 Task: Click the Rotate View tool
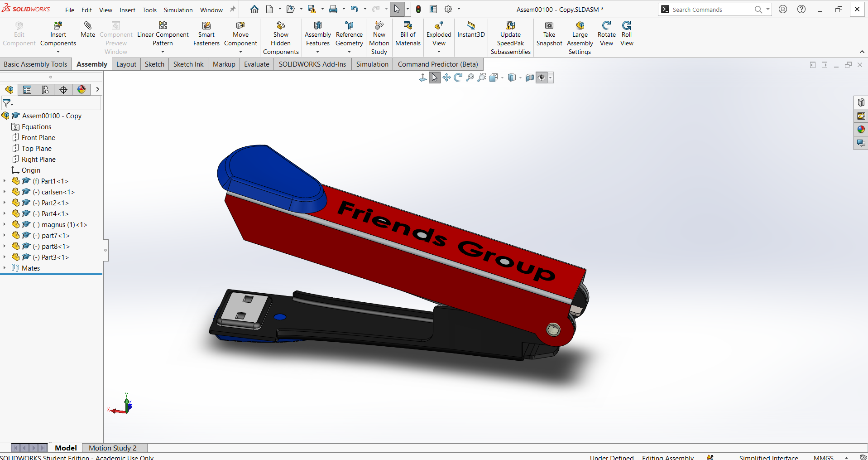click(x=606, y=34)
